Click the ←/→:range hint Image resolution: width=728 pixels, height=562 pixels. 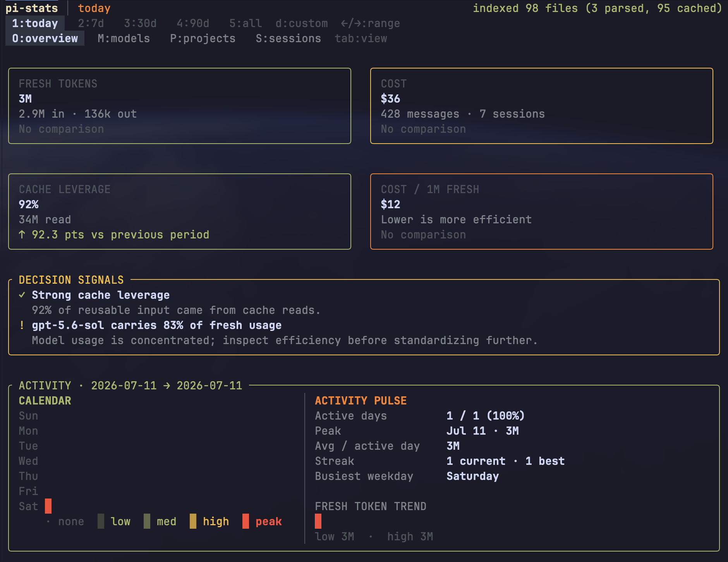(x=371, y=23)
